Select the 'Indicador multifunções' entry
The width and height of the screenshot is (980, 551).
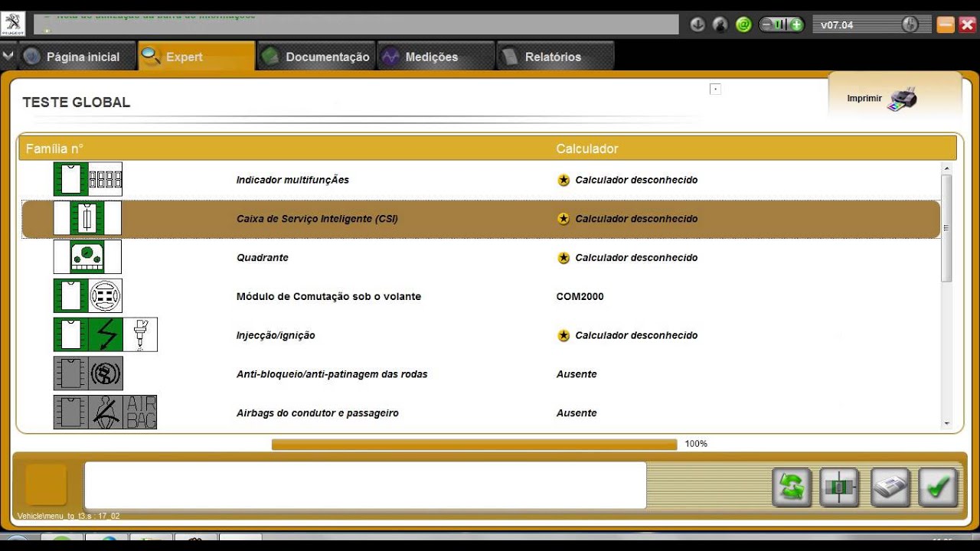point(292,180)
